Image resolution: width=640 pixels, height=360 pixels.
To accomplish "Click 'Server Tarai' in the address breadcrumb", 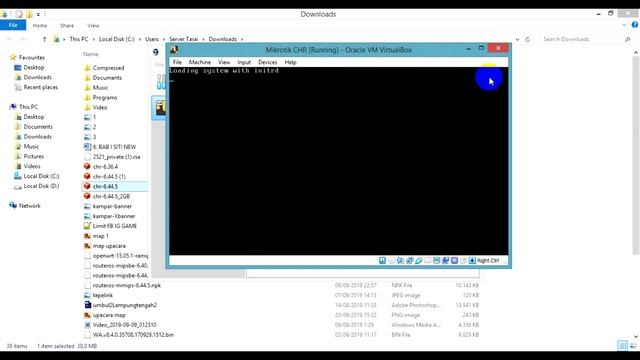I will point(184,39).
